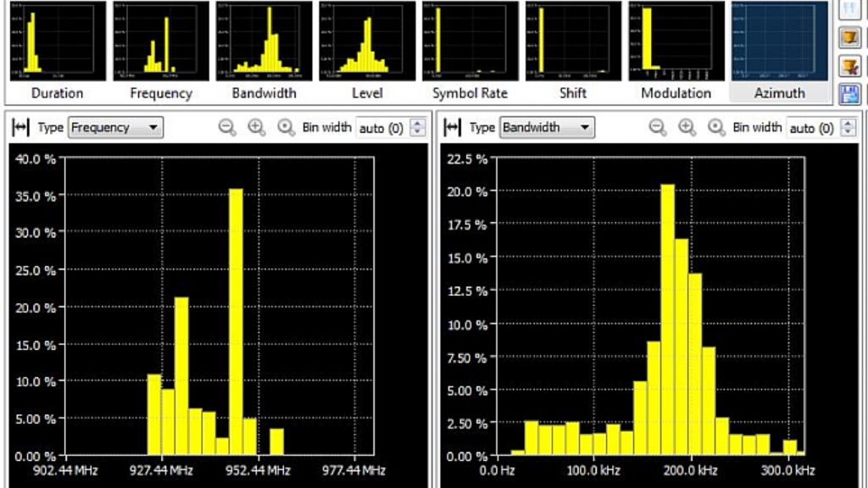The image size is (868, 488).
Task: Save using the blue floppy disk icon
Action: pos(849,93)
